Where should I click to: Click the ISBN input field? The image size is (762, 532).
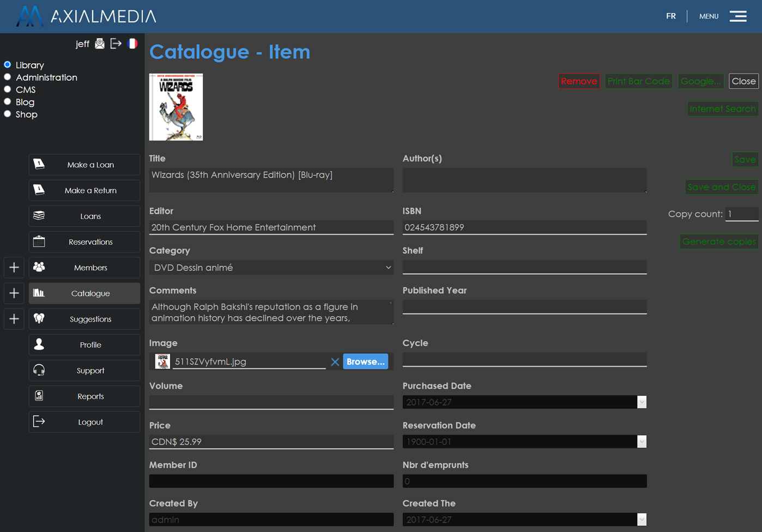524,227
